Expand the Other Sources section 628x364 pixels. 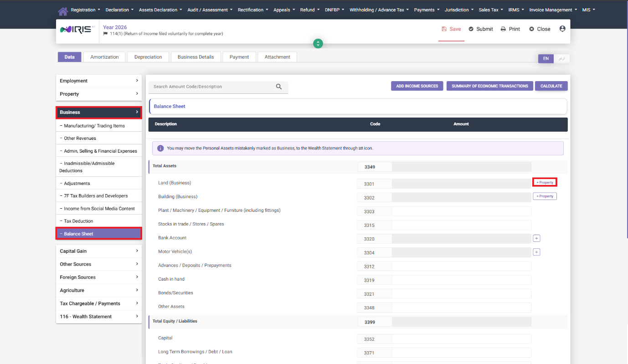click(99, 264)
